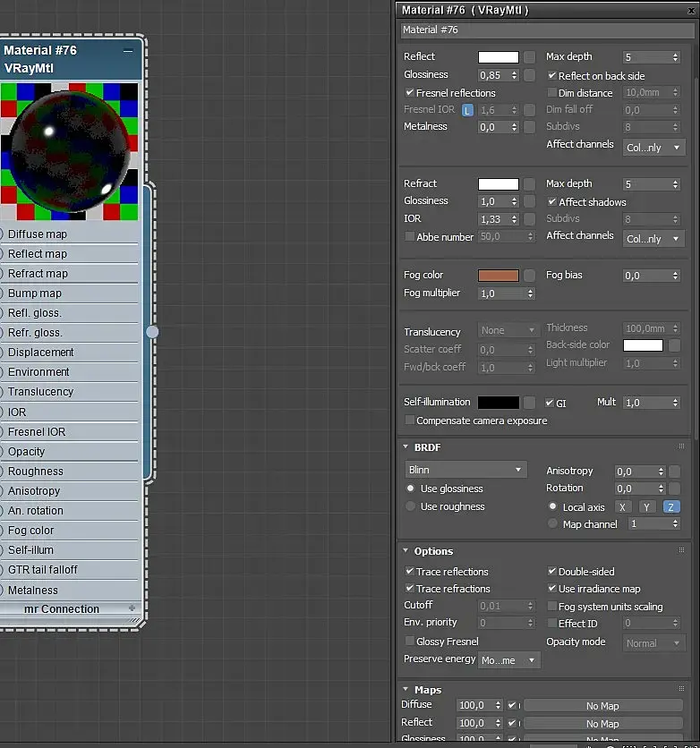Toggle Fresnel reflections checkbox
The image size is (700, 748).
click(x=410, y=92)
